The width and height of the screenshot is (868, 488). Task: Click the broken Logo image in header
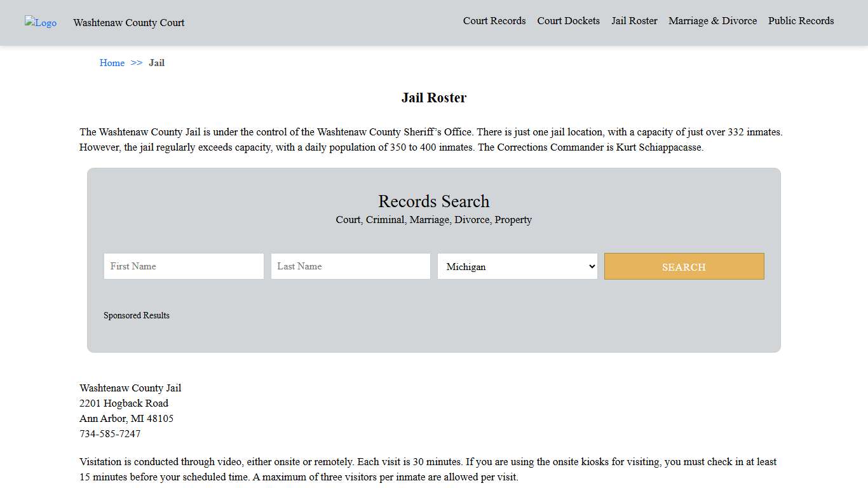tap(41, 23)
